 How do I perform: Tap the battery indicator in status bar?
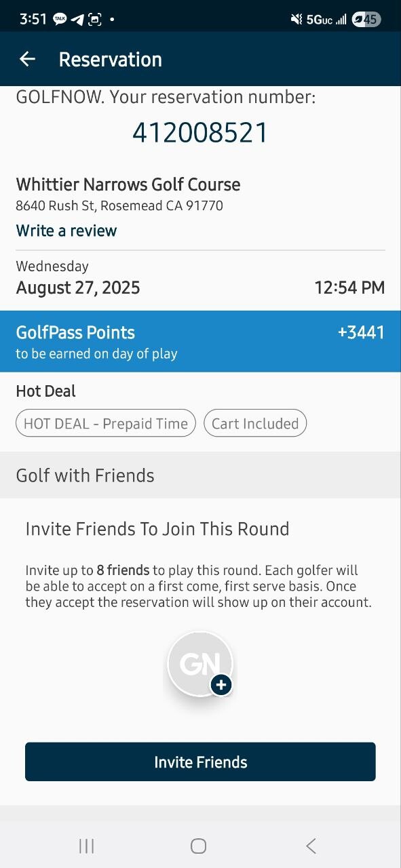click(366, 20)
